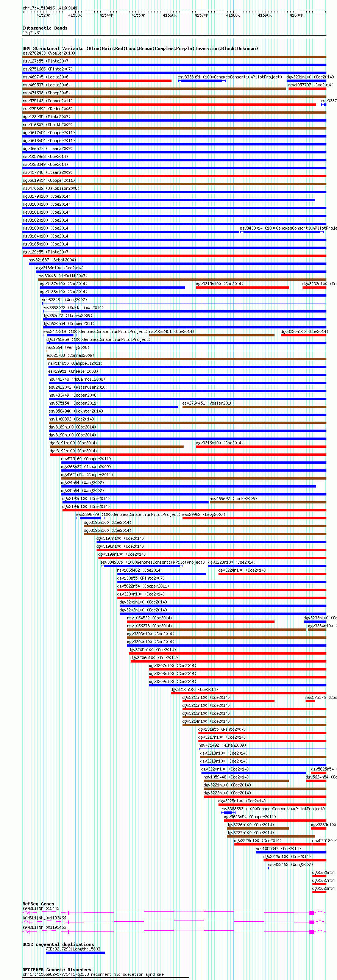Click nsv1059448 (Coe2014) label
Viewport: 337px width, 980px height.
(226, 778)
